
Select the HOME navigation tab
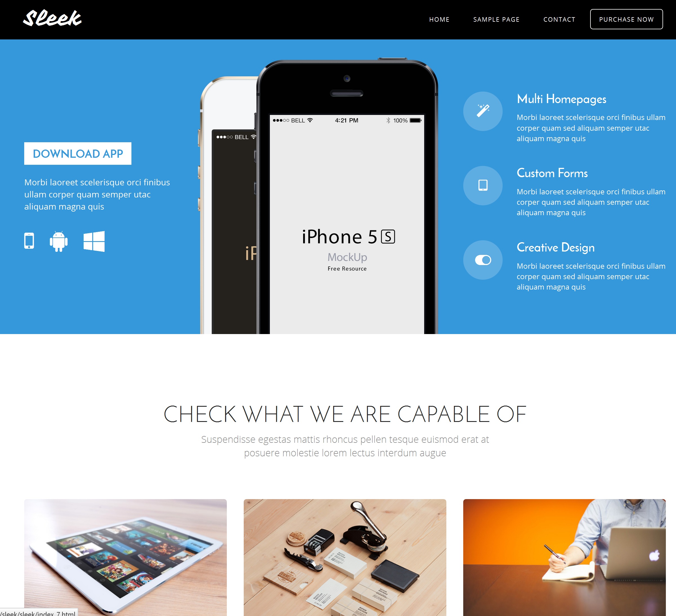pyautogui.click(x=439, y=19)
